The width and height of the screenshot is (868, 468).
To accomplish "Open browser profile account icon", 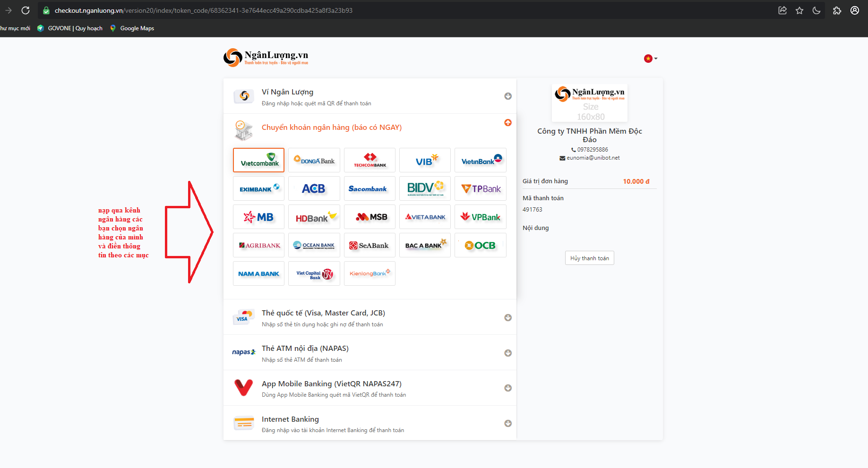I will [855, 10].
